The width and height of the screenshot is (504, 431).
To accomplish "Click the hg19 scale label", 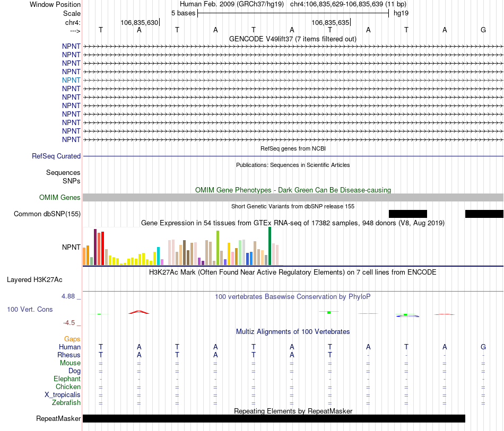I will (401, 13).
